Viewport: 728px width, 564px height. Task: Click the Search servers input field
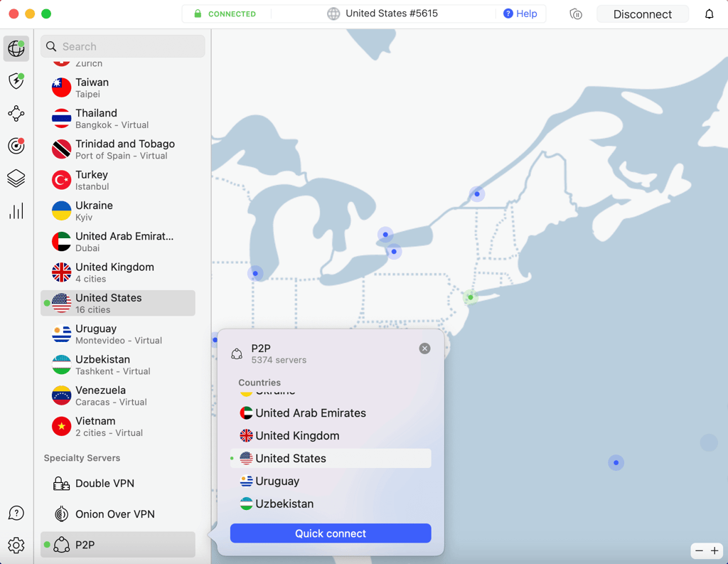pos(123,46)
